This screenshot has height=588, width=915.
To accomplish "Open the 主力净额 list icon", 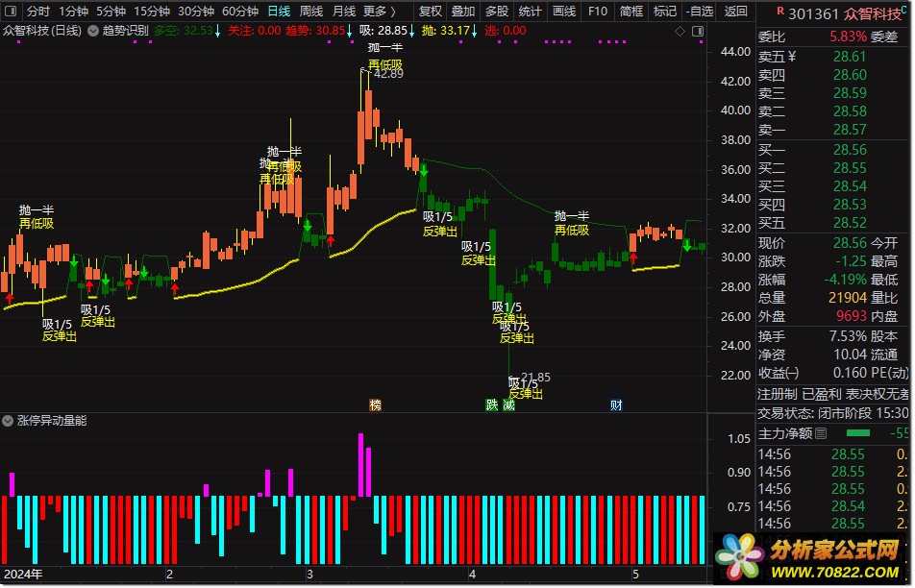I will (x=821, y=433).
